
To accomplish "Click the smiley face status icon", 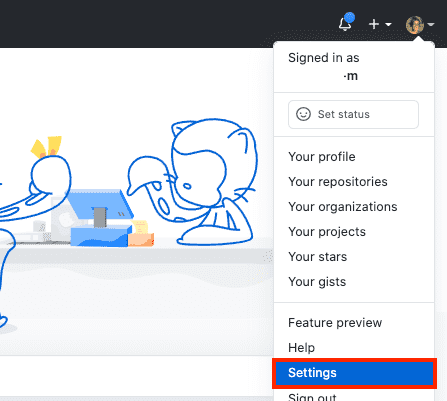I will tap(303, 114).
